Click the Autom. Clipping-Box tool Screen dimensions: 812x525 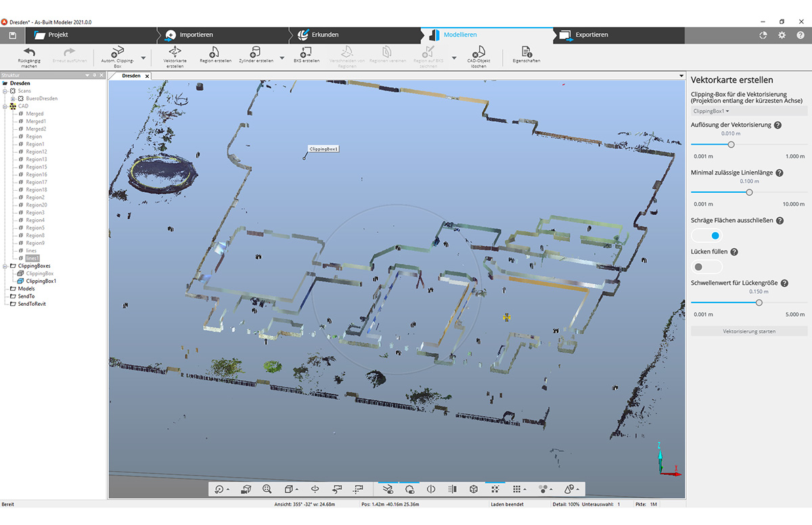click(x=116, y=54)
